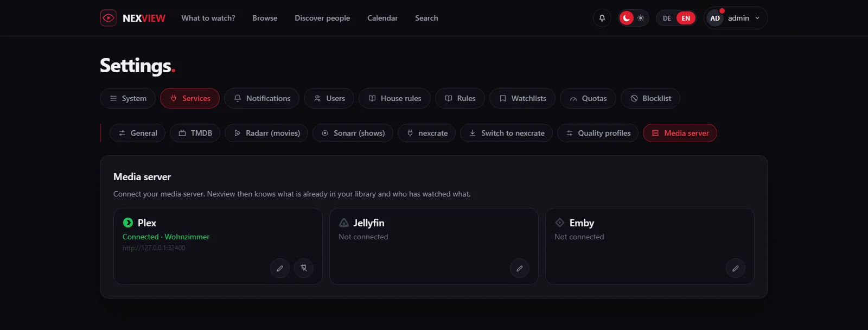Click the AD avatar badge
Screen dimensions: 868x330
(715, 18)
